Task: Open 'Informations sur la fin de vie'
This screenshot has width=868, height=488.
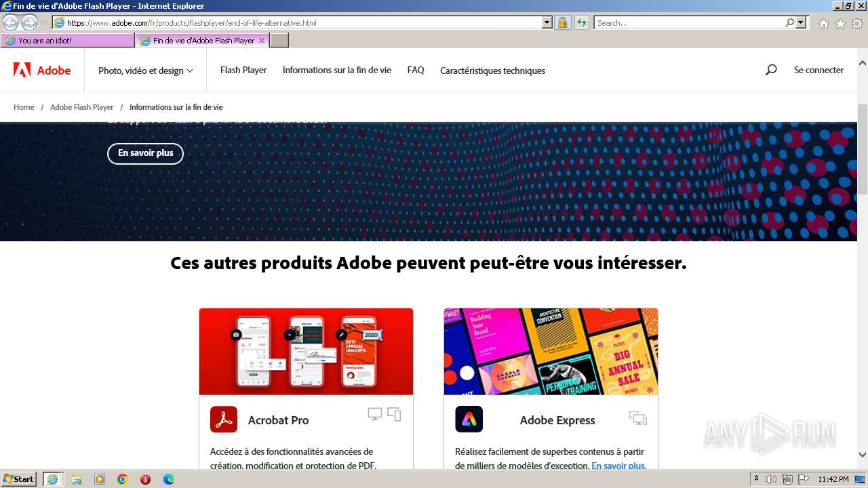Action: 337,70
